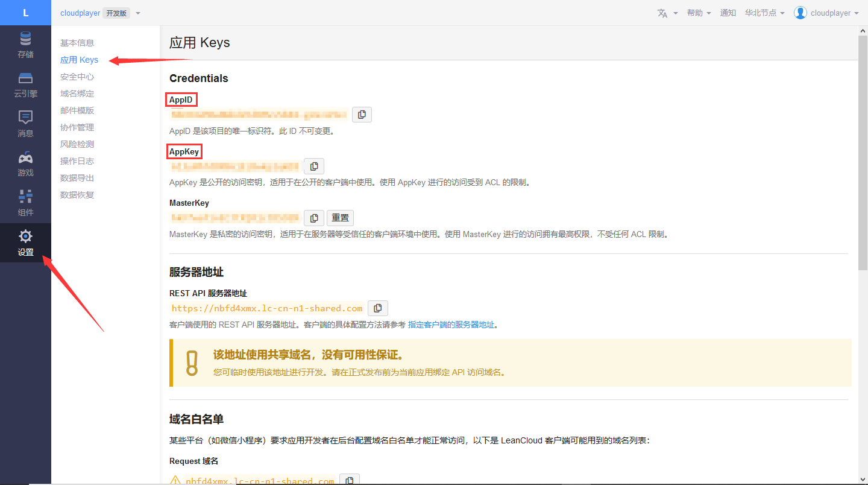The height and width of the screenshot is (485, 868).
Task: Copy the AppID value
Action: pos(362,114)
